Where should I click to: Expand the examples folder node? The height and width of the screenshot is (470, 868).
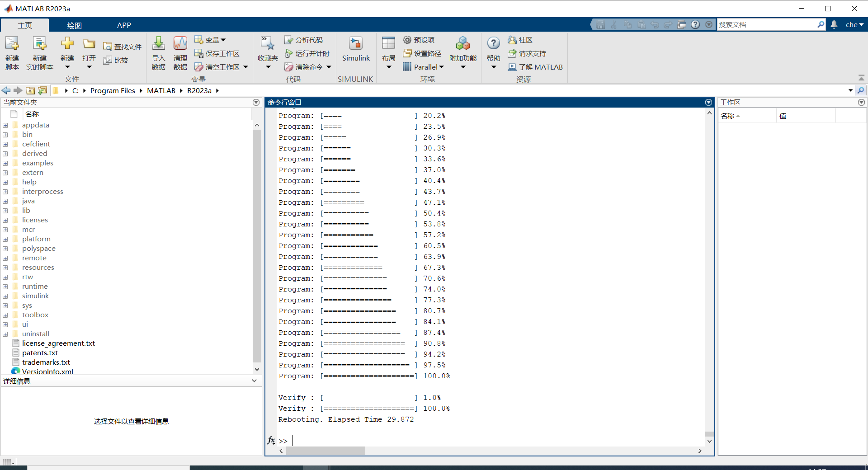(x=5, y=163)
